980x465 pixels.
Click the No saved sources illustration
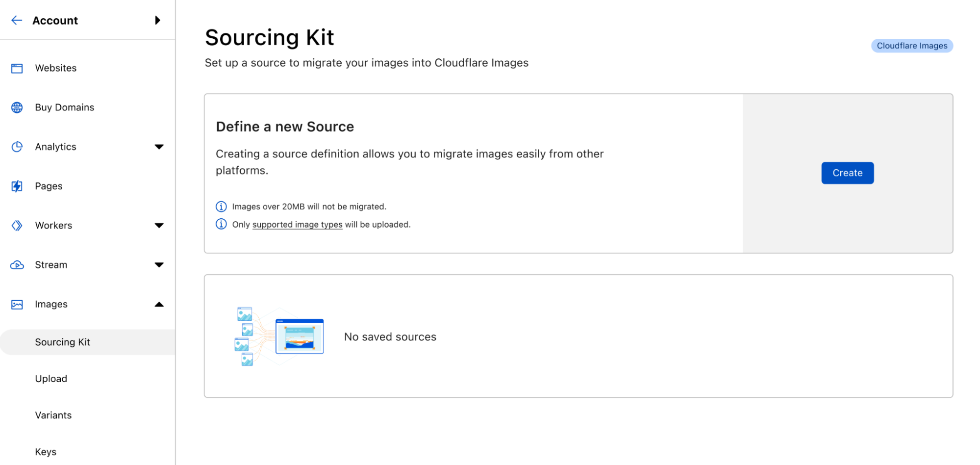[279, 336]
